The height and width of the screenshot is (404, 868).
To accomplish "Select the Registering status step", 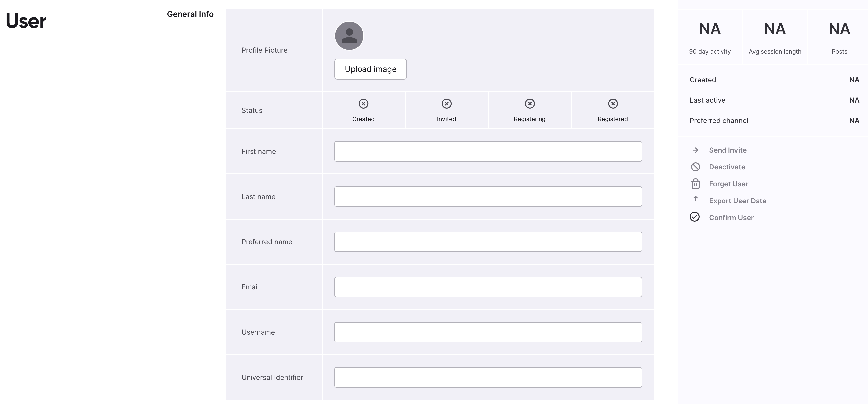I will click(529, 111).
